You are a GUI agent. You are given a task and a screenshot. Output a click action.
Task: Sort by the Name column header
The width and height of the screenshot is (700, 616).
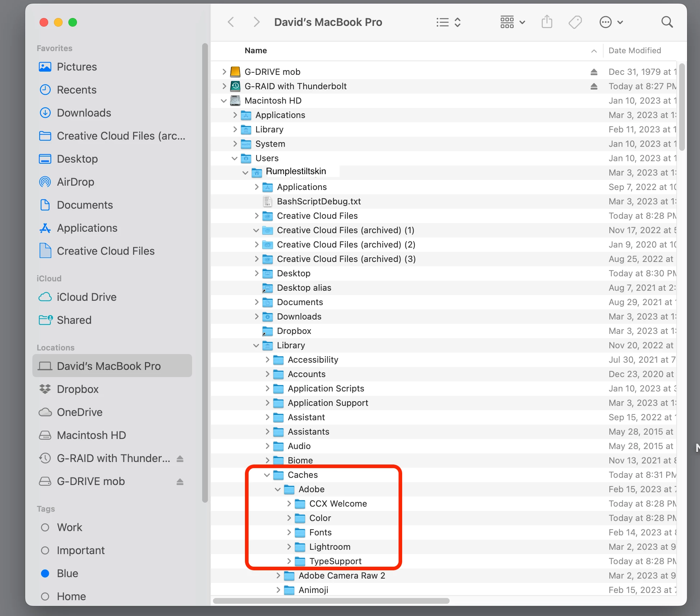[256, 51]
